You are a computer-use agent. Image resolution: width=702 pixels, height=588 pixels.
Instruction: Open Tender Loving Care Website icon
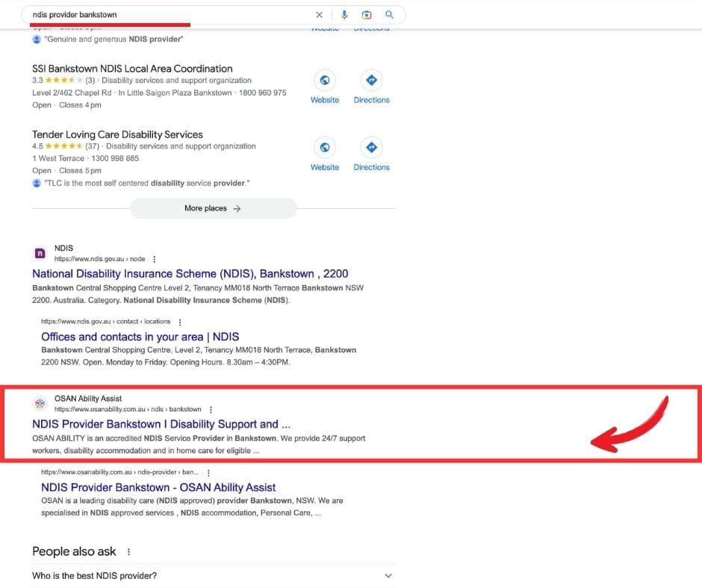[325, 147]
